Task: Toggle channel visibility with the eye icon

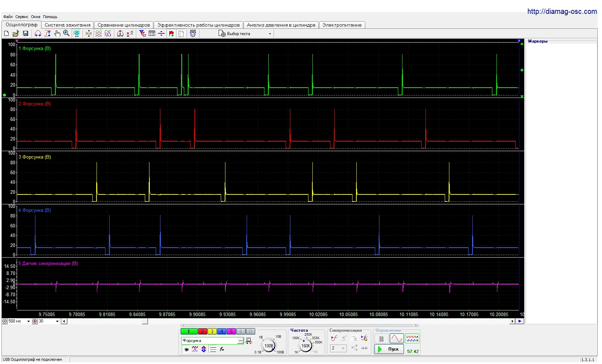Action: pyautogui.click(x=186, y=349)
